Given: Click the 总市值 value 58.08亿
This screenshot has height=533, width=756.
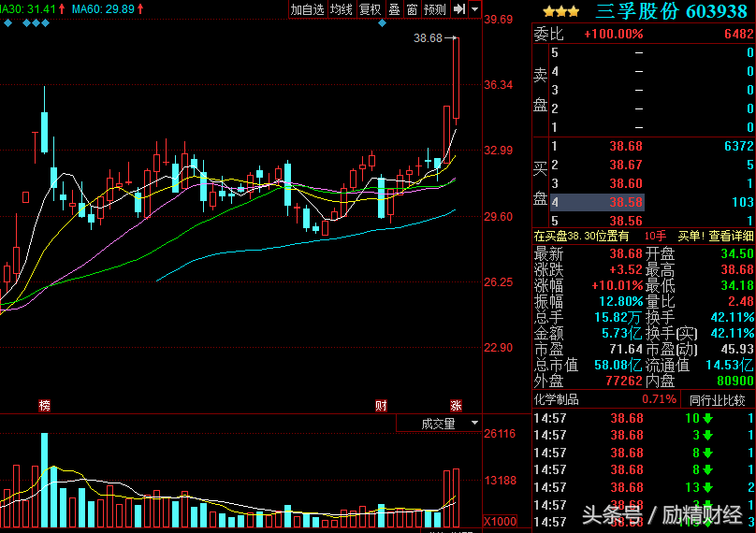Looking at the screenshot, I should [x=618, y=365].
